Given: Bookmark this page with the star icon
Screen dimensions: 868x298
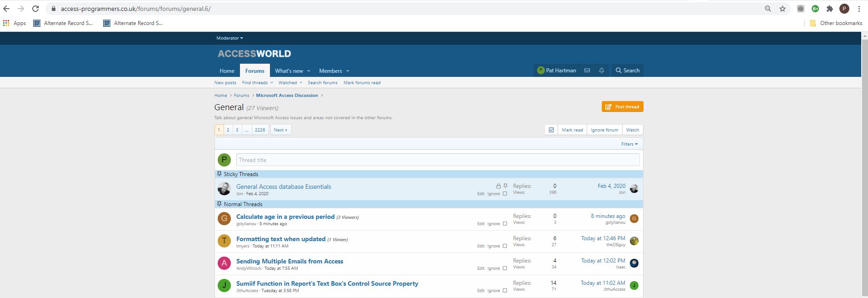Looking at the screenshot, I should click(x=783, y=9).
